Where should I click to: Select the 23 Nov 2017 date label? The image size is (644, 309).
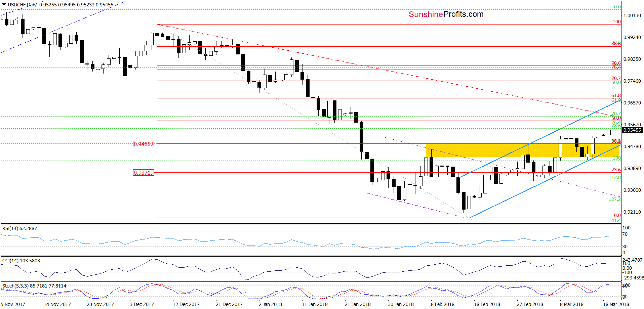pos(100,304)
